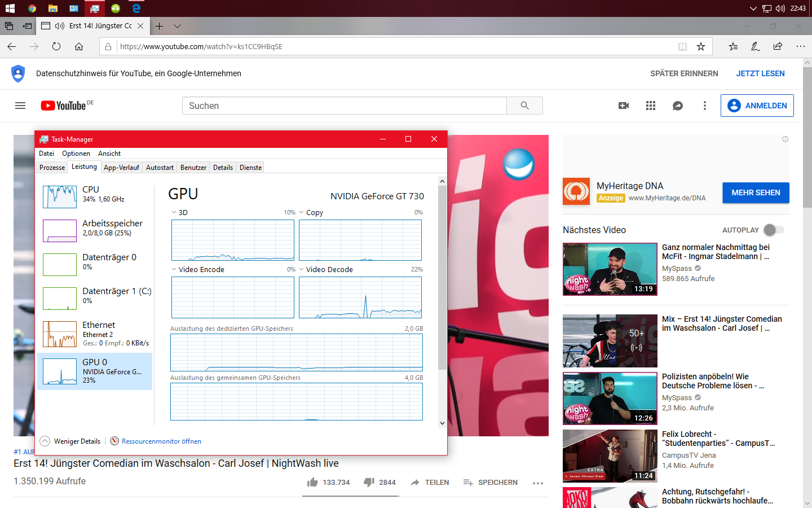
Task: Open Edge favorites hub
Action: pos(733,46)
